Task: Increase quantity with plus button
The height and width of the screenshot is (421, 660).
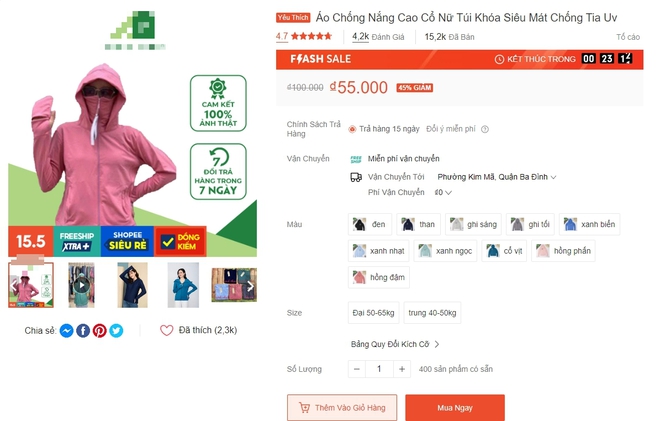Action: (402, 369)
